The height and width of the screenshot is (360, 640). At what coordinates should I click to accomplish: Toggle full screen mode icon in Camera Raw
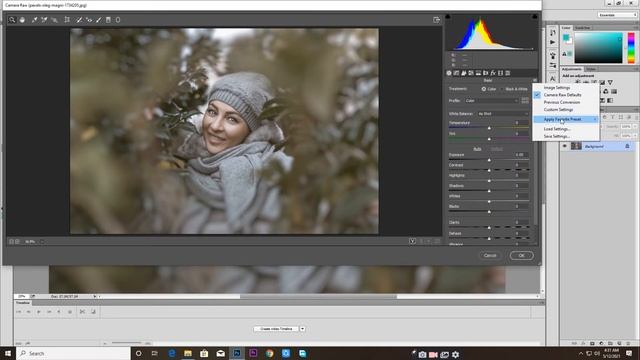pyautogui.click(x=436, y=20)
